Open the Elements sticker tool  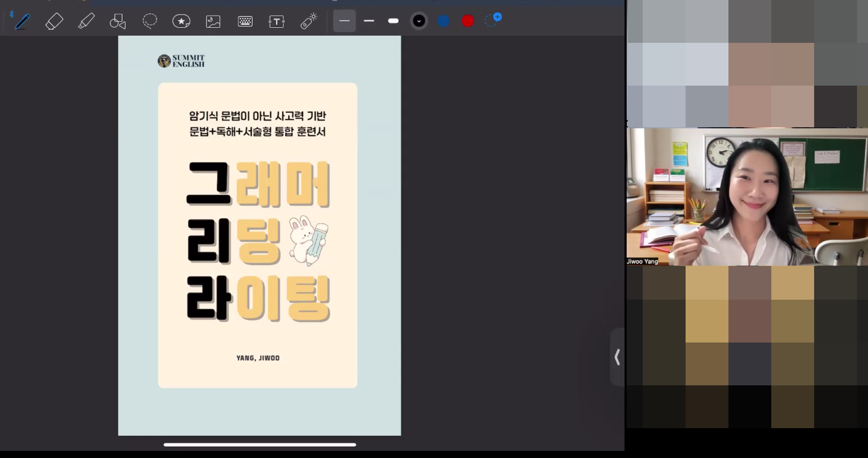point(181,21)
